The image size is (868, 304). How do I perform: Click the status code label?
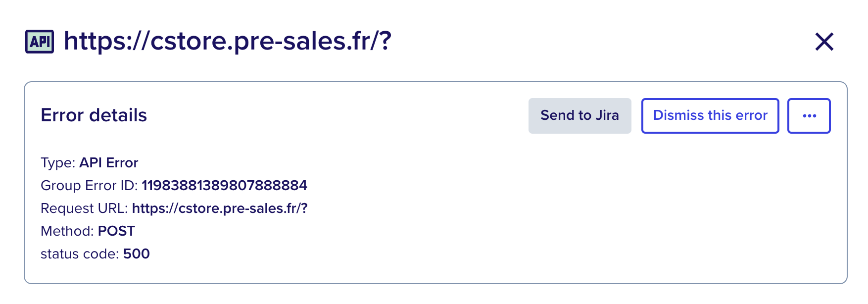(80, 254)
